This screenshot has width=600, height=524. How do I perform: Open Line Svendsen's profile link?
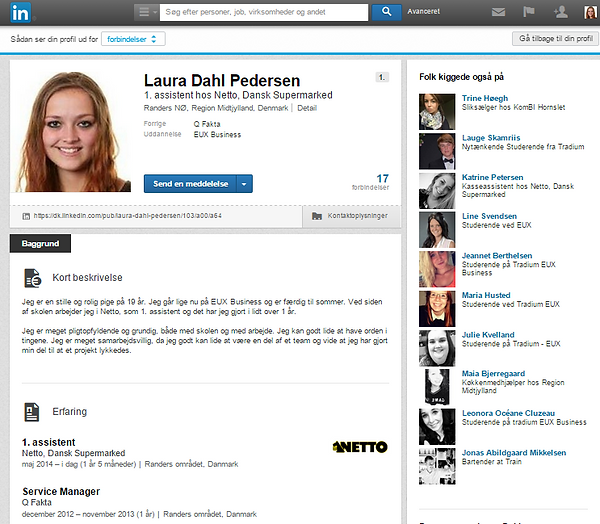489,216
